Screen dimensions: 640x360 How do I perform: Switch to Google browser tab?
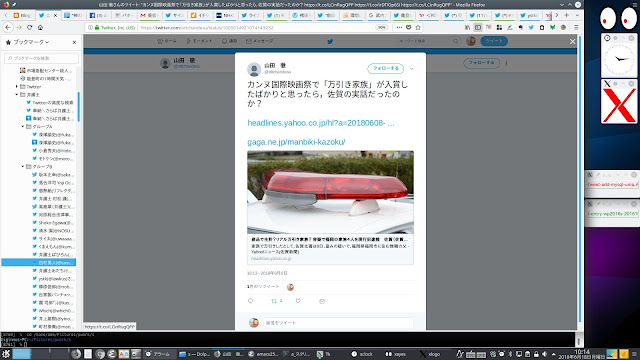377,15
